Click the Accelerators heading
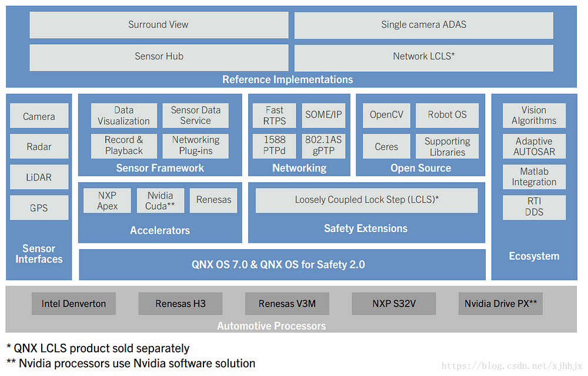Screen dimensions: 588x376 [160, 230]
